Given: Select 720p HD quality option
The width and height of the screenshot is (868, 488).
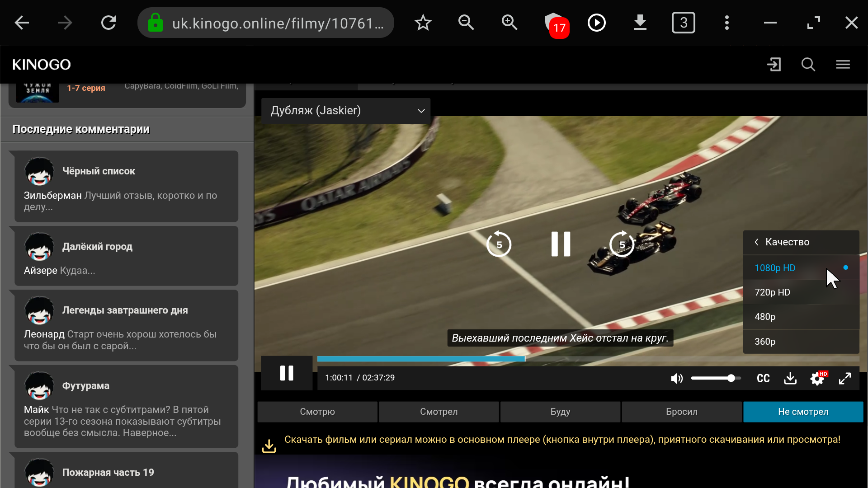Looking at the screenshot, I should coord(772,292).
